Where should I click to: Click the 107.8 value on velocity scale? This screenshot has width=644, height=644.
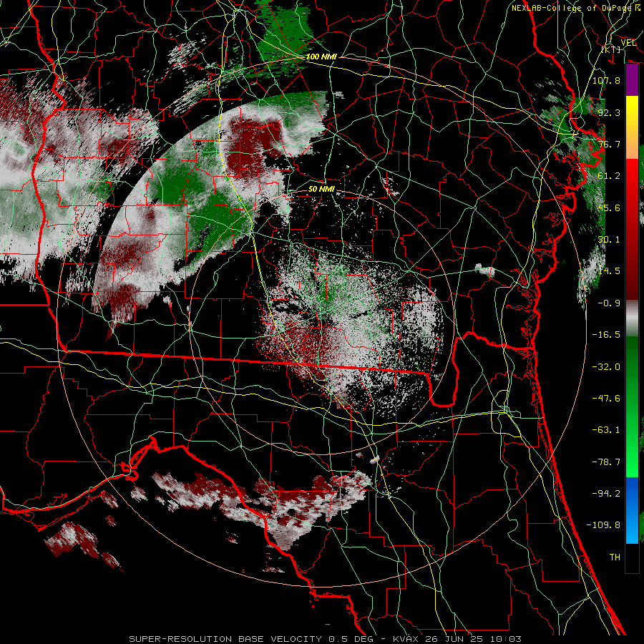click(606, 80)
